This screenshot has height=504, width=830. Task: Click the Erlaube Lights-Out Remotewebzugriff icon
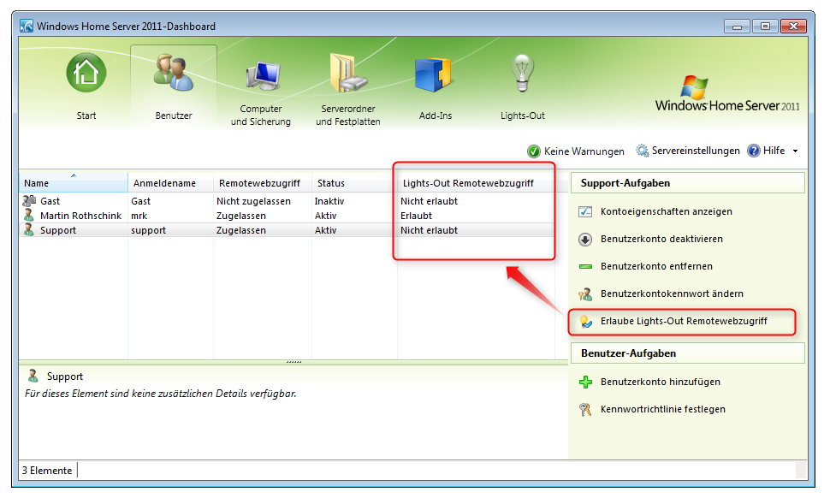pos(585,322)
